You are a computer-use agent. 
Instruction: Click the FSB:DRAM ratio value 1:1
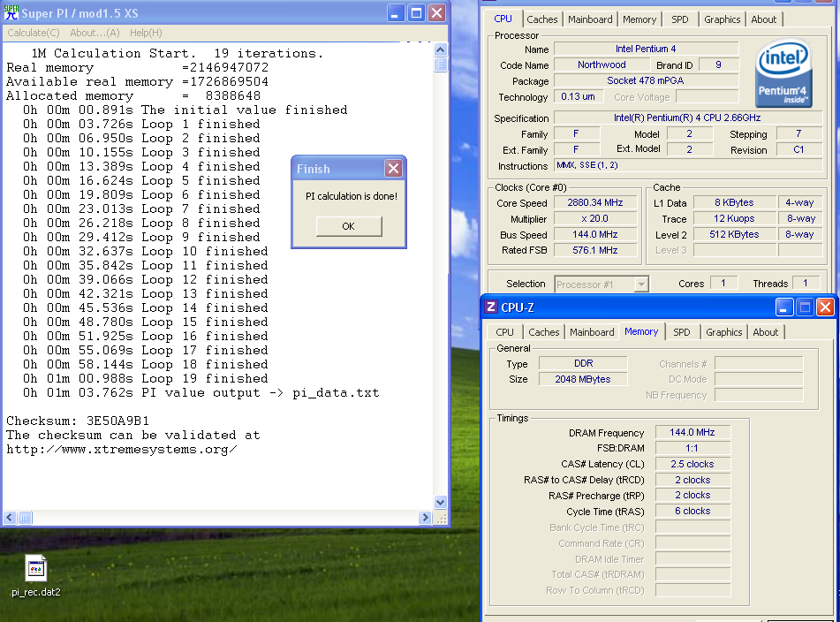[x=692, y=448]
